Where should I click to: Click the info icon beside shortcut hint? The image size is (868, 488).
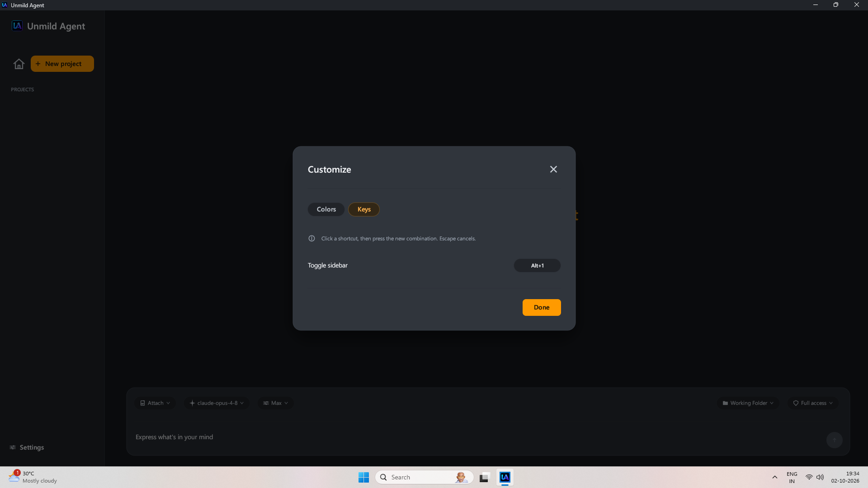point(311,238)
